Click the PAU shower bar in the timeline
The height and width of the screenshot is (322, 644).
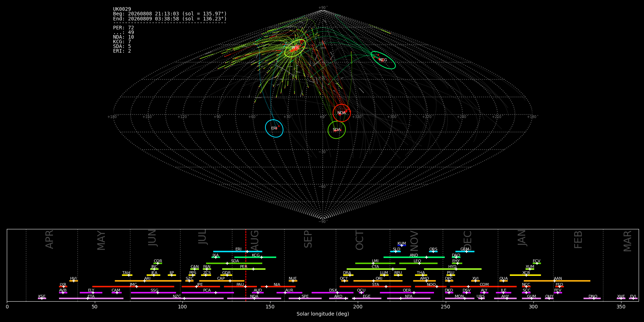pyautogui.click(x=240, y=287)
